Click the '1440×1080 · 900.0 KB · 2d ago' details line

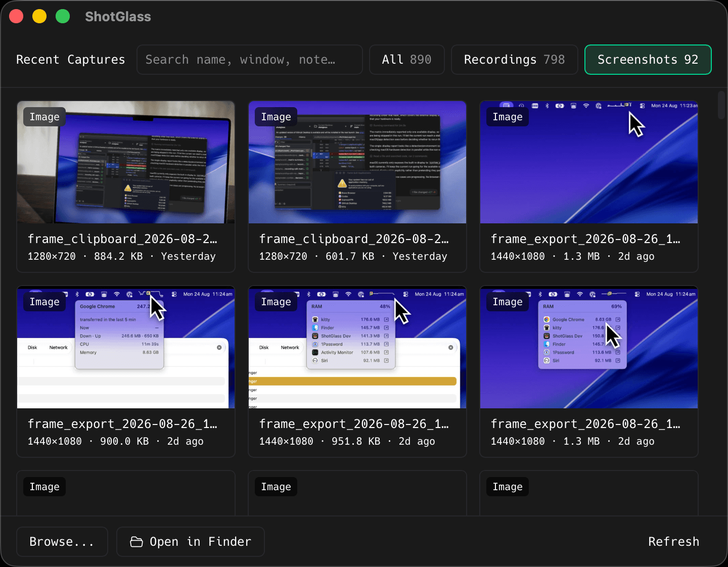116,441
